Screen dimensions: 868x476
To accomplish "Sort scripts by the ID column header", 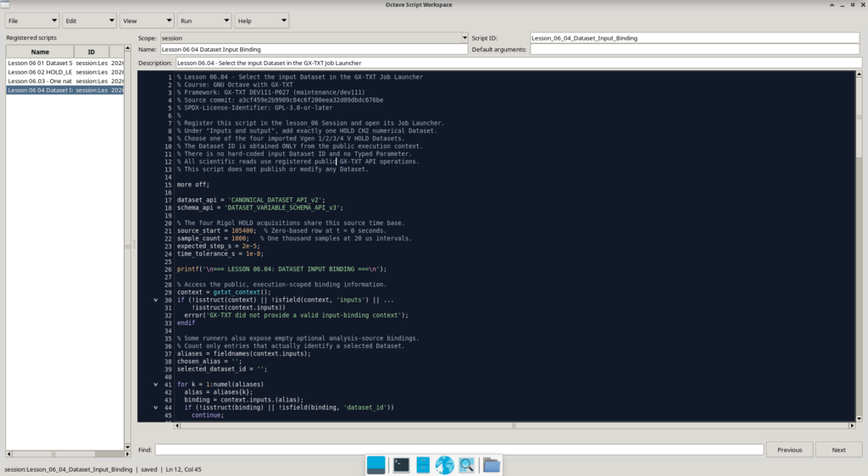I will click(92, 52).
